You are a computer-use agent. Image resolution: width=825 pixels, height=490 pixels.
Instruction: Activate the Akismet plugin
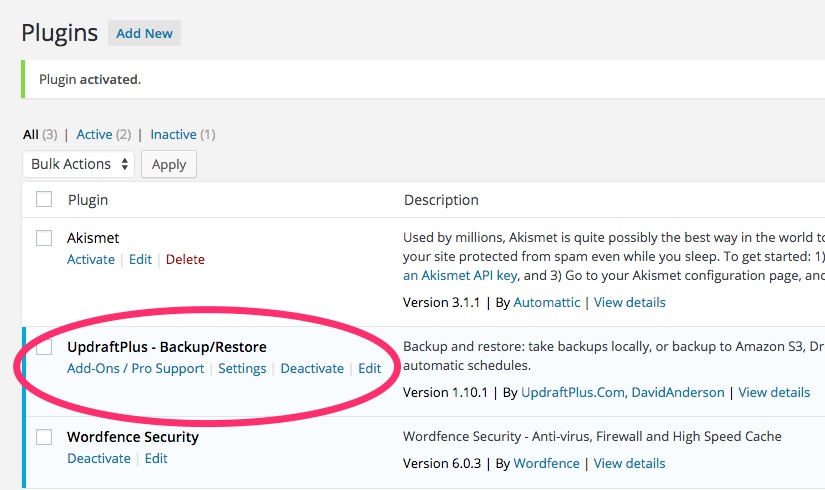coord(90,259)
